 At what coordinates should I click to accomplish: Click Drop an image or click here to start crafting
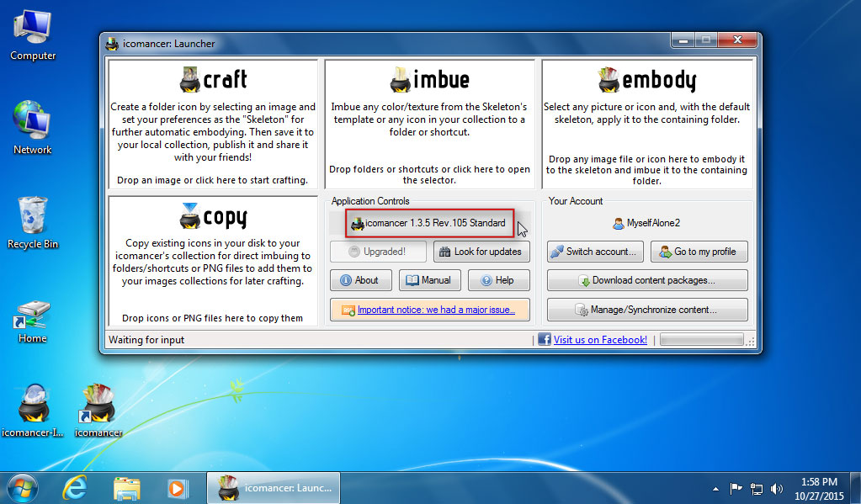coord(212,180)
